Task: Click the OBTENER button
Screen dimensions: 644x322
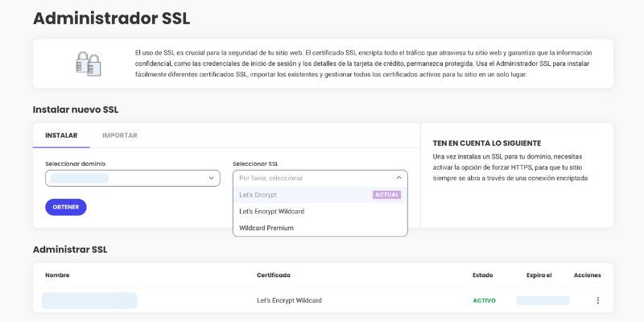Action: coord(66,207)
